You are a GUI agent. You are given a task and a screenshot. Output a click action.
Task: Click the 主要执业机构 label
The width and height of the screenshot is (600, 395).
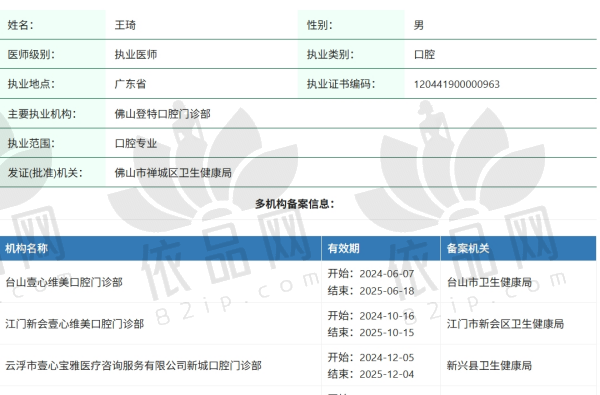pyautogui.click(x=42, y=114)
